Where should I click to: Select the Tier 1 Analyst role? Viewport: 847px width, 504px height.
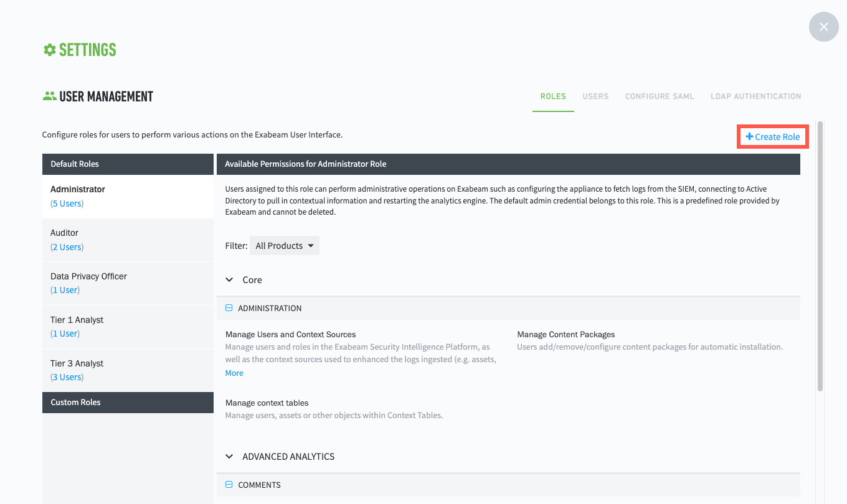128,327
